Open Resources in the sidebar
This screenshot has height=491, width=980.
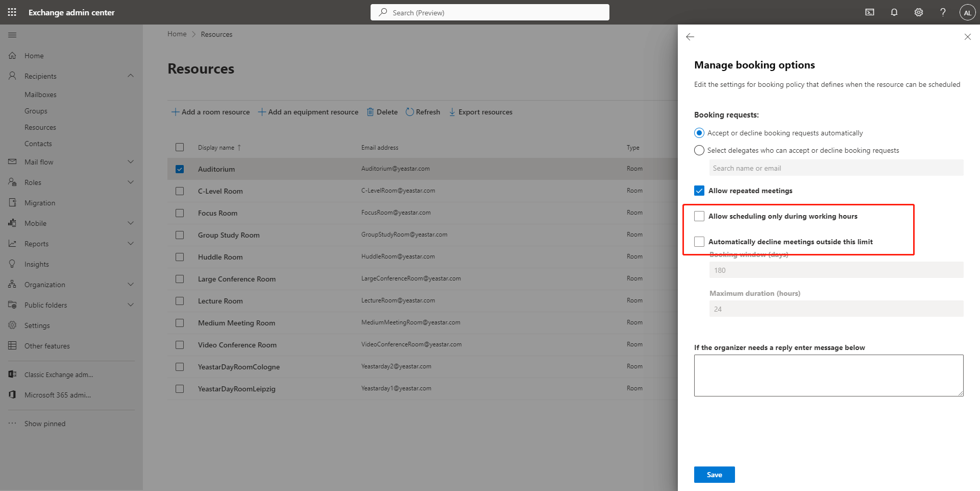40,127
